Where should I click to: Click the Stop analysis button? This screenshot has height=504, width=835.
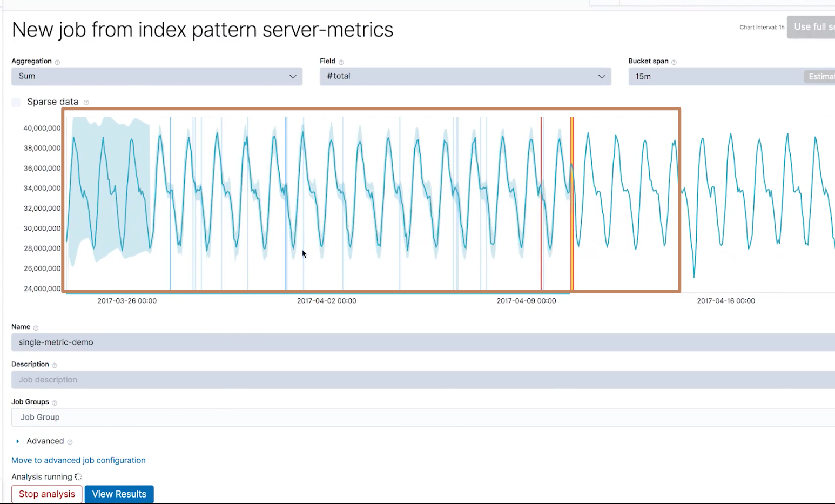47,494
